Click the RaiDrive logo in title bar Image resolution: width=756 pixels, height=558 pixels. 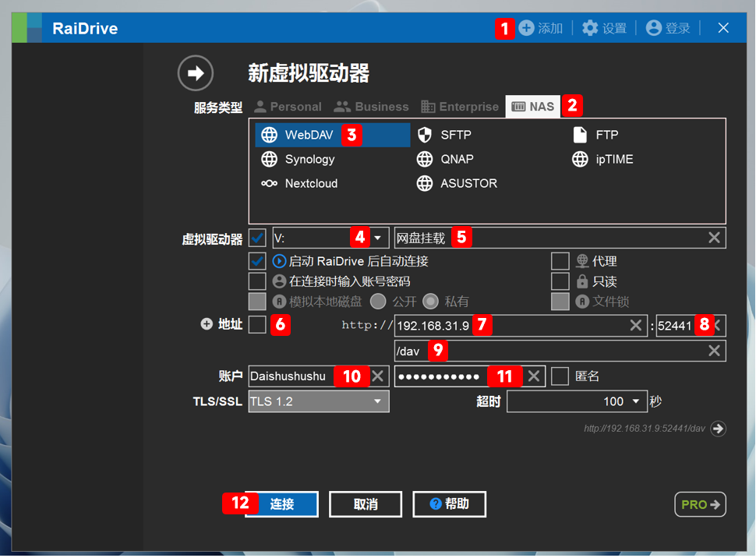click(26, 28)
